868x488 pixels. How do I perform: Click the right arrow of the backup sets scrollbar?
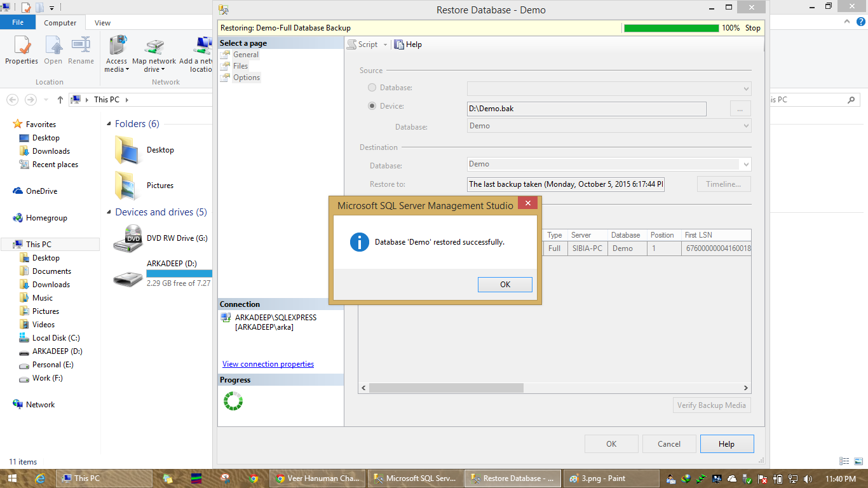tap(746, 388)
